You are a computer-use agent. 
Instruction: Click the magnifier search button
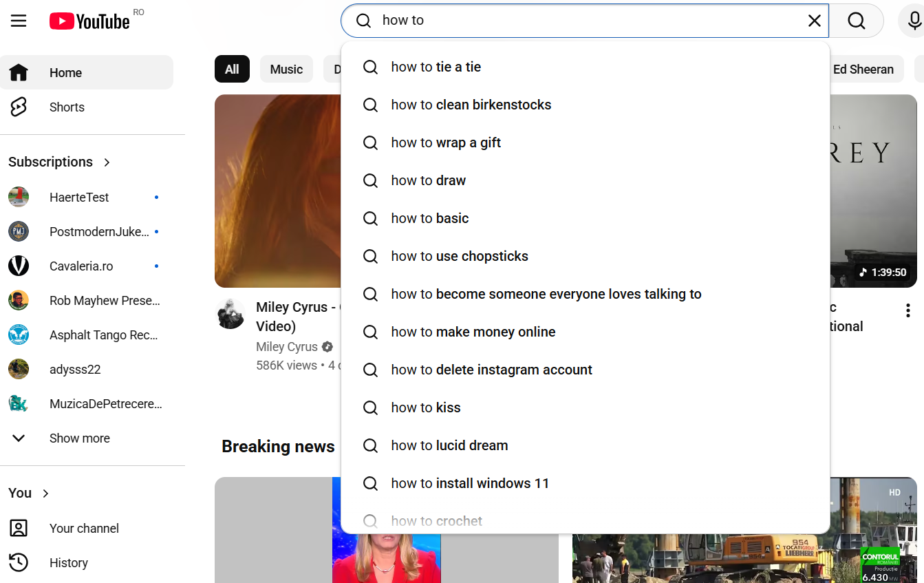(x=857, y=21)
